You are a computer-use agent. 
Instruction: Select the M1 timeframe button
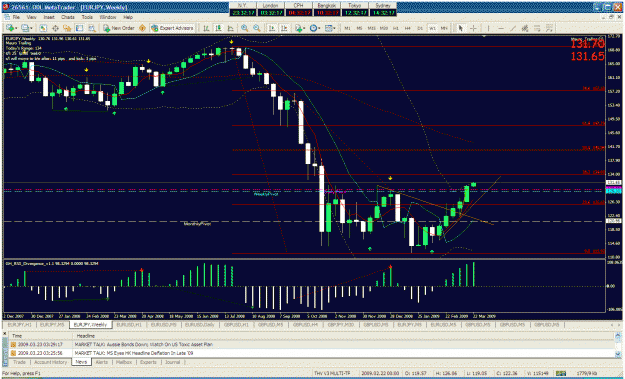(x=348, y=28)
